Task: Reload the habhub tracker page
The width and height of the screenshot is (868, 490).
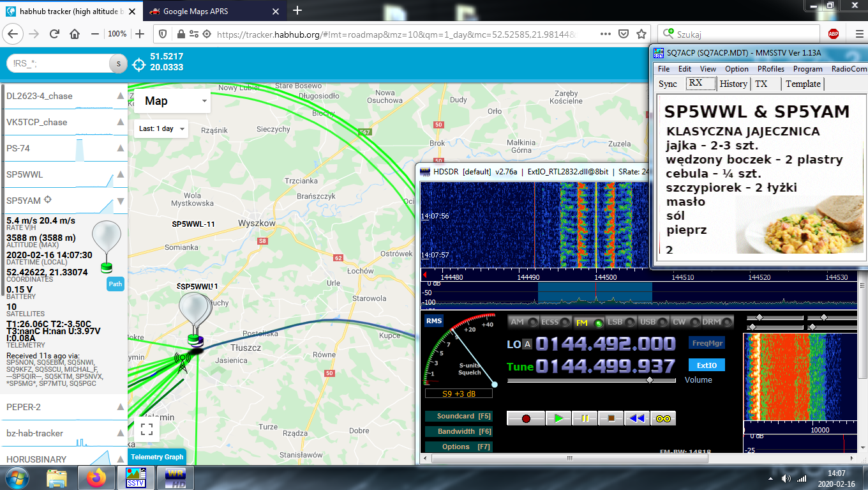Action: 55,34
